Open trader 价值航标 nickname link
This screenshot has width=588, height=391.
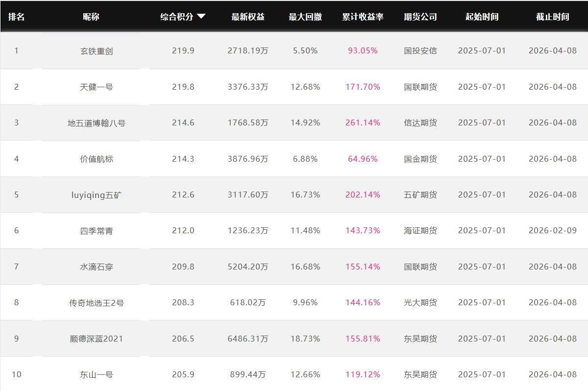coord(97,159)
